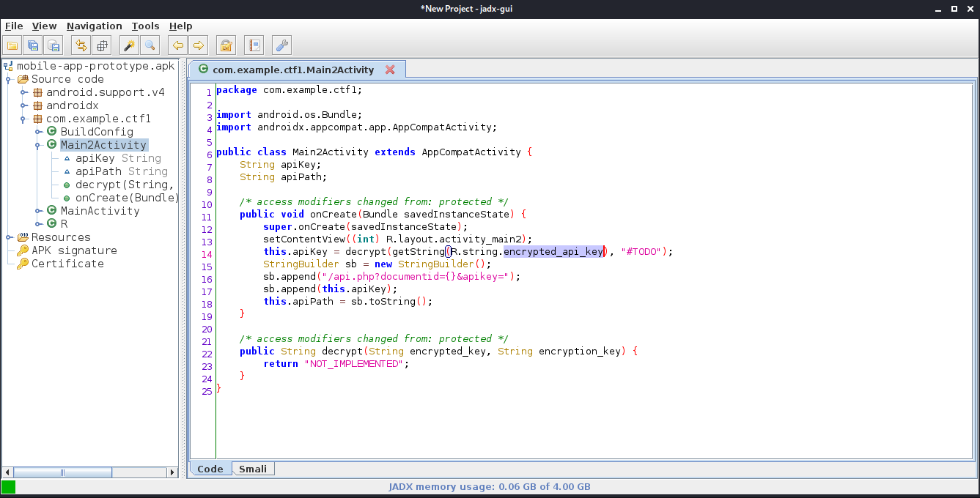Expand the MainActivity class node
Viewport: 980px width, 498px height.
(39, 211)
